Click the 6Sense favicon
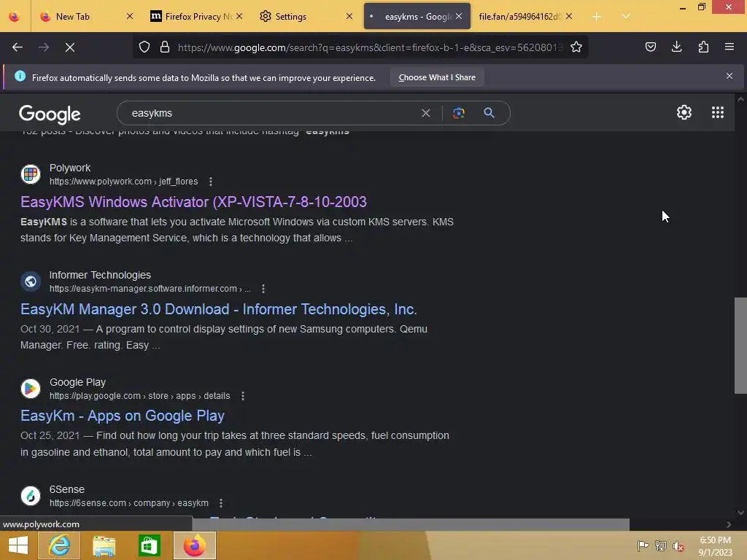Viewport: 747px width, 560px height. (x=31, y=496)
